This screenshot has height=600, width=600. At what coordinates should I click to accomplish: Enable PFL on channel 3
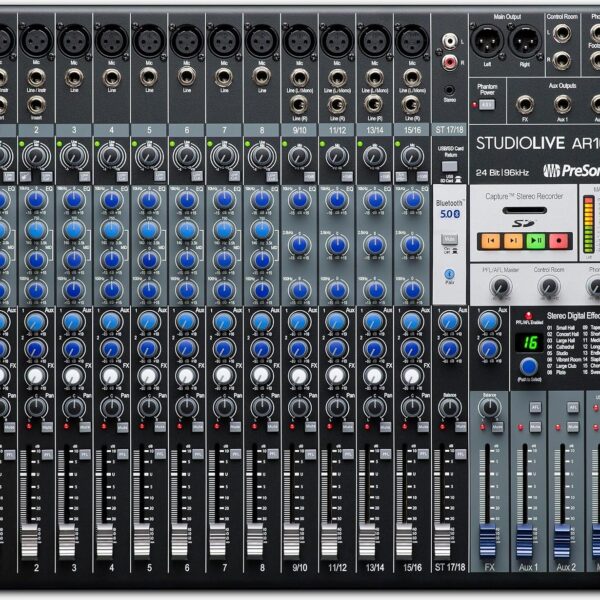pyautogui.click(x=85, y=455)
